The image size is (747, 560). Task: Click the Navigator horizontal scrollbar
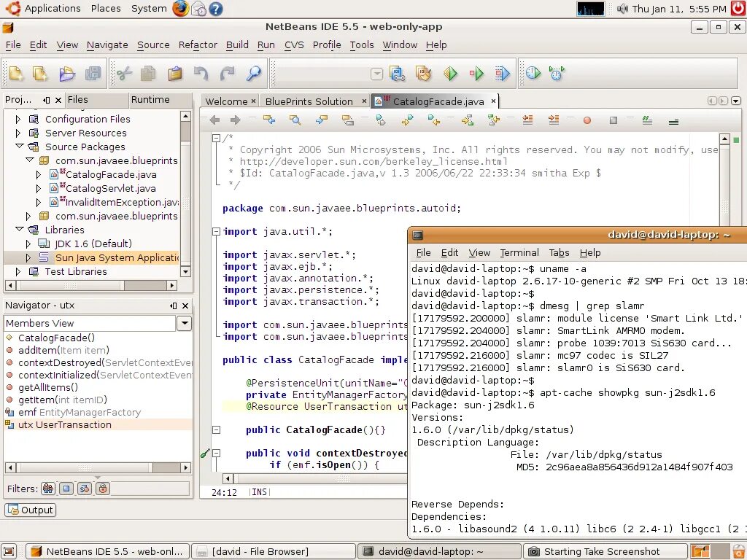pyautogui.click(x=98, y=467)
